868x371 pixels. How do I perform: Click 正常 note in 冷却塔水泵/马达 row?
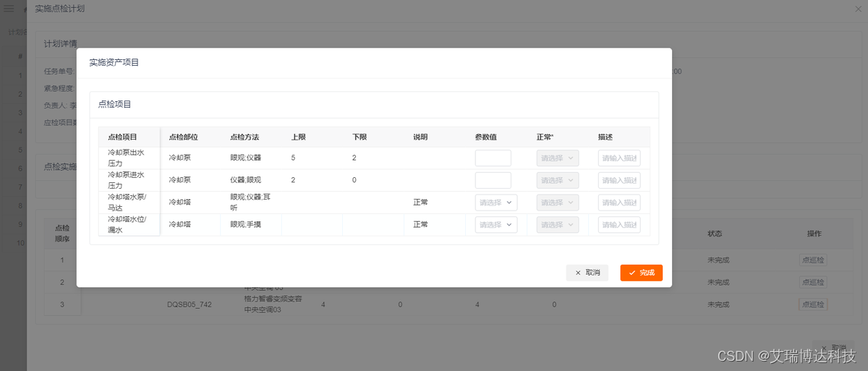pos(420,202)
